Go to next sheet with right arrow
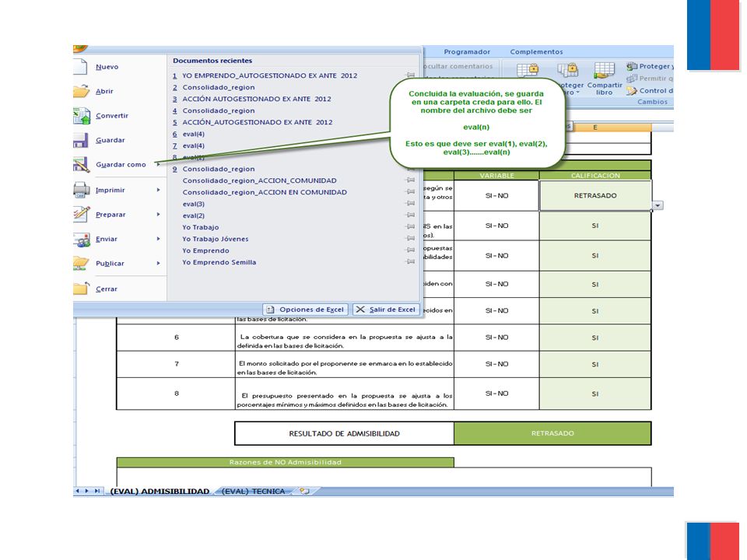Screen dimensions: 747x560 86,491
